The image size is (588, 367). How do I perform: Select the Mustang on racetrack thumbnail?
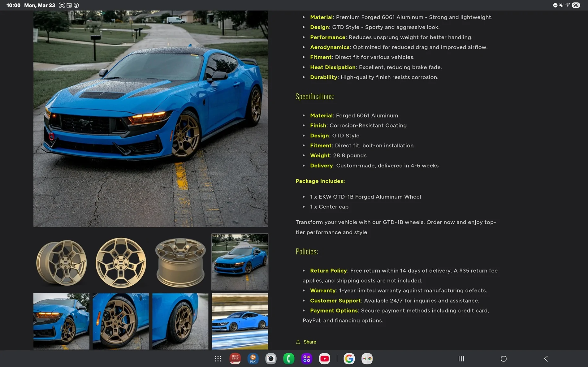[240, 322]
